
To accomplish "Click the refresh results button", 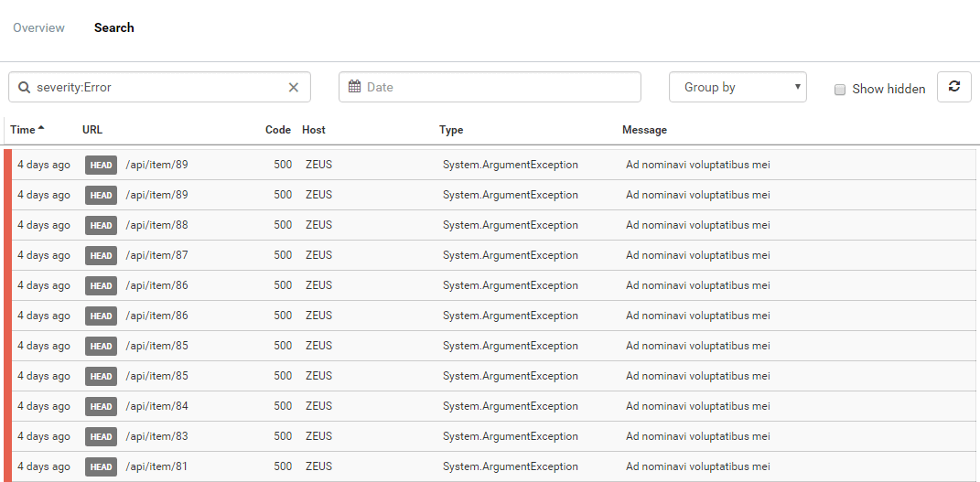I will click(x=953, y=87).
